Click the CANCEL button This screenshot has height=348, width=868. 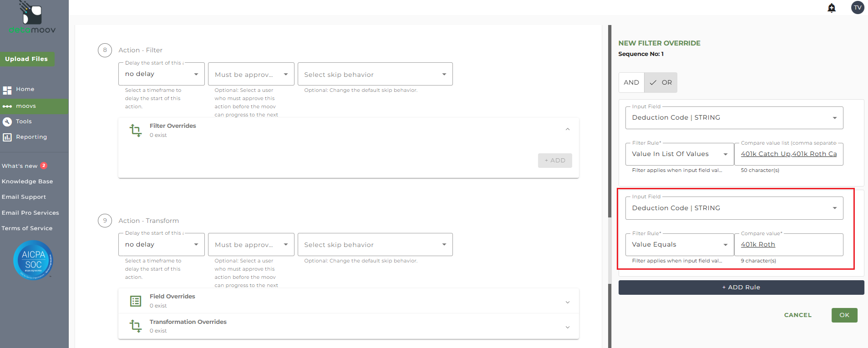click(x=797, y=315)
